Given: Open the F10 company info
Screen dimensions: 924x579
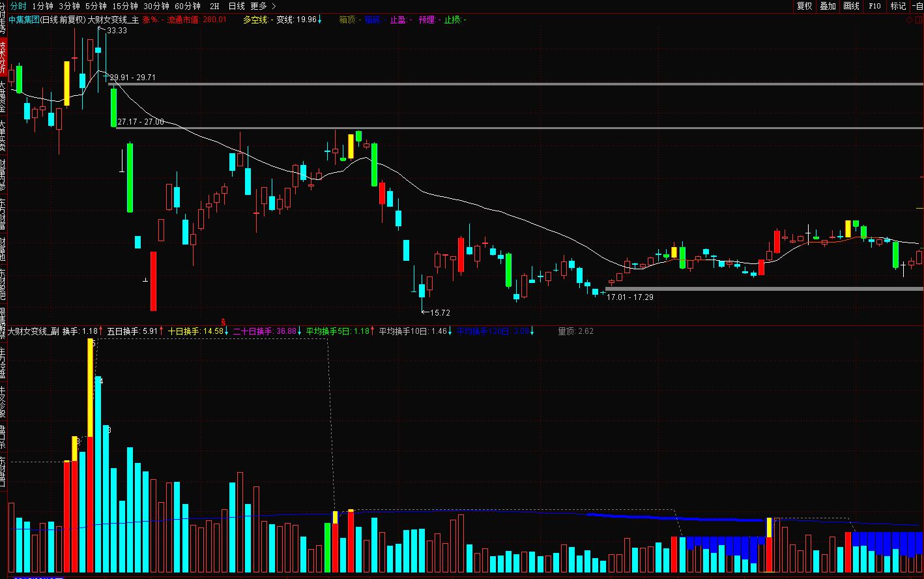Looking at the screenshot, I should pos(874,6).
